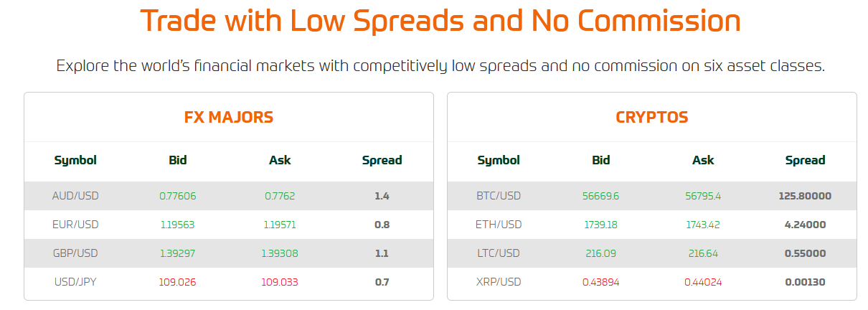Click the Ask column header in FX Majors
This screenshot has height=310, width=868.
tap(280, 160)
